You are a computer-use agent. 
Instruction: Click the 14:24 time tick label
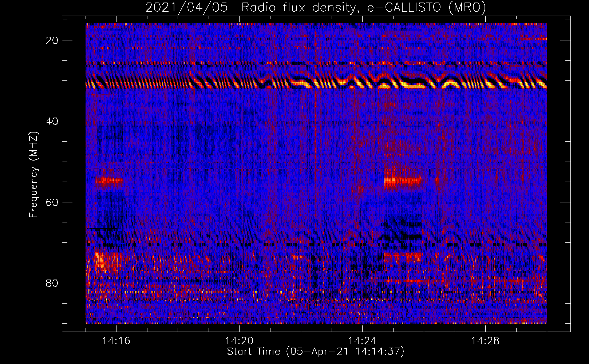(x=362, y=341)
